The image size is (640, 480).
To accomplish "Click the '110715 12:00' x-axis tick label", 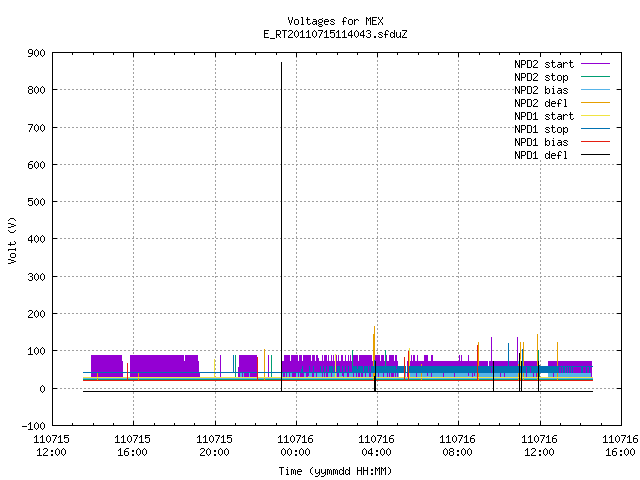I will click(x=51, y=446).
